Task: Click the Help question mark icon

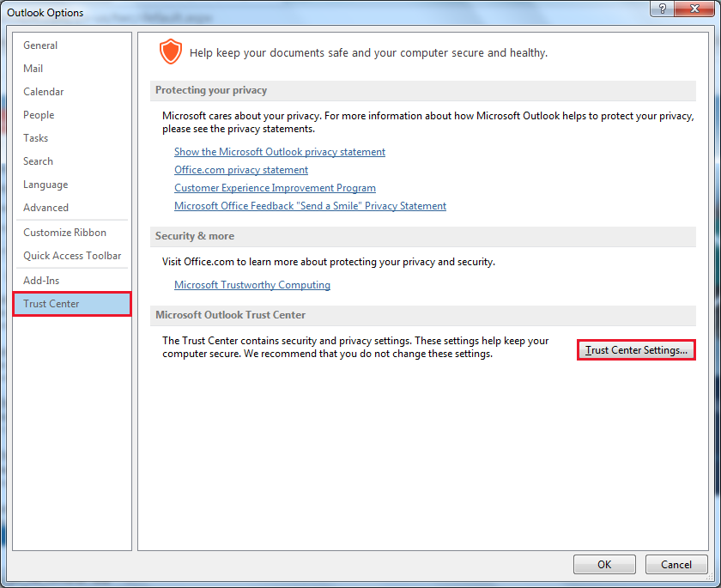Action: pyautogui.click(x=662, y=9)
